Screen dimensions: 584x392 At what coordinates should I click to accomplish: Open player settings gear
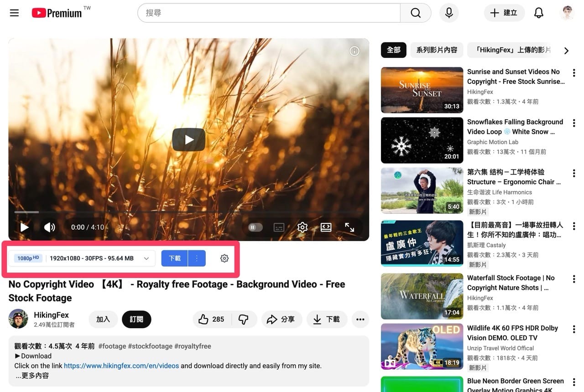click(302, 227)
